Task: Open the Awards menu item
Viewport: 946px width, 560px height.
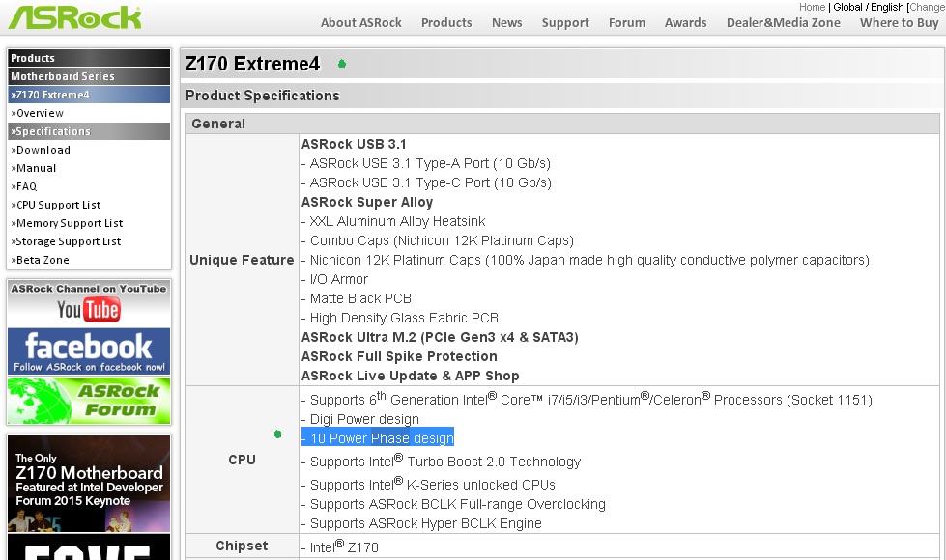Action: [685, 23]
